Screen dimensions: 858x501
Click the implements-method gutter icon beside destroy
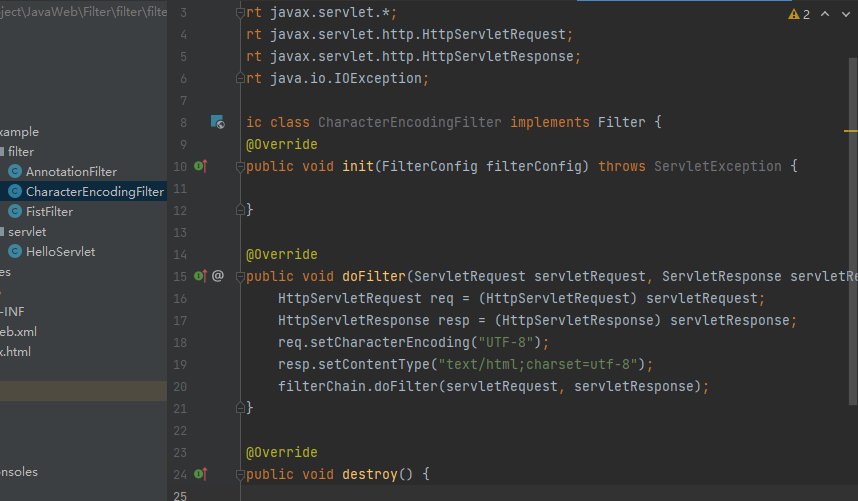pos(199,473)
